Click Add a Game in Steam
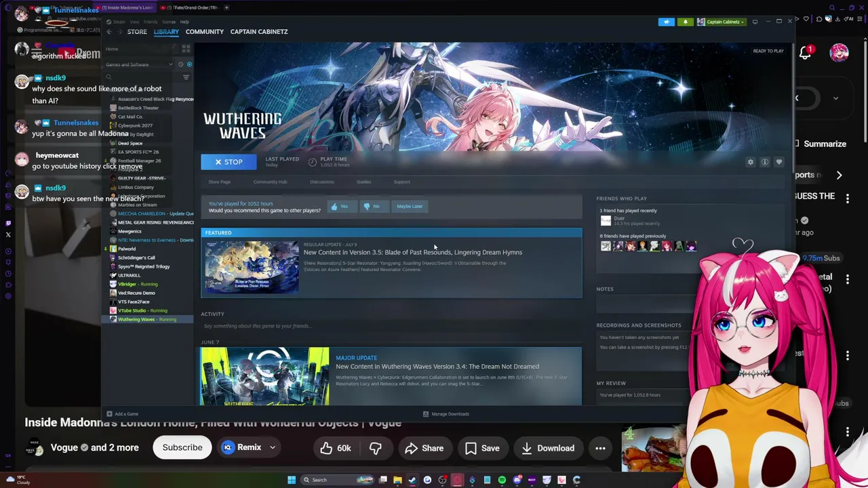 [122, 414]
